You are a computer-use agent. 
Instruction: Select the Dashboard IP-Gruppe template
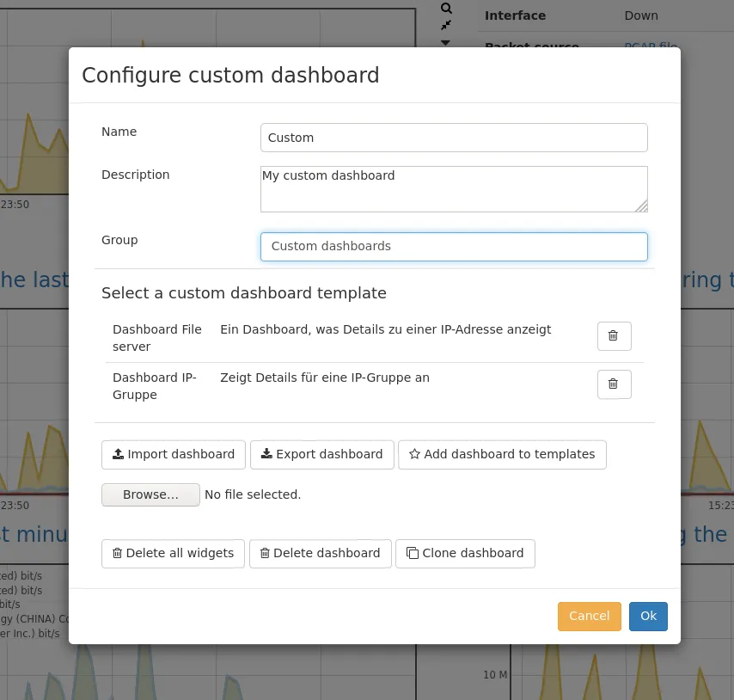155,386
